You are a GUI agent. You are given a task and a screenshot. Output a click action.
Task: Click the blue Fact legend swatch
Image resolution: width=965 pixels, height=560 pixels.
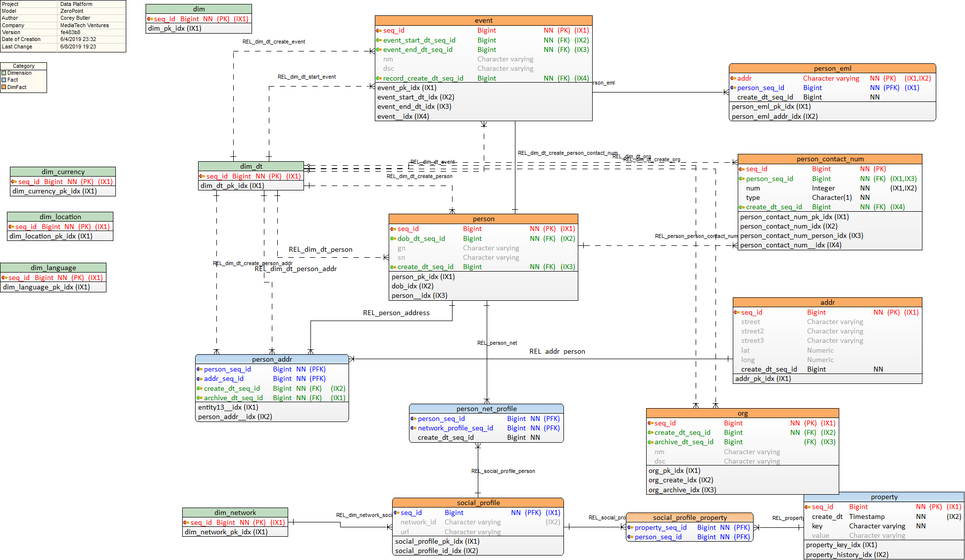point(4,80)
